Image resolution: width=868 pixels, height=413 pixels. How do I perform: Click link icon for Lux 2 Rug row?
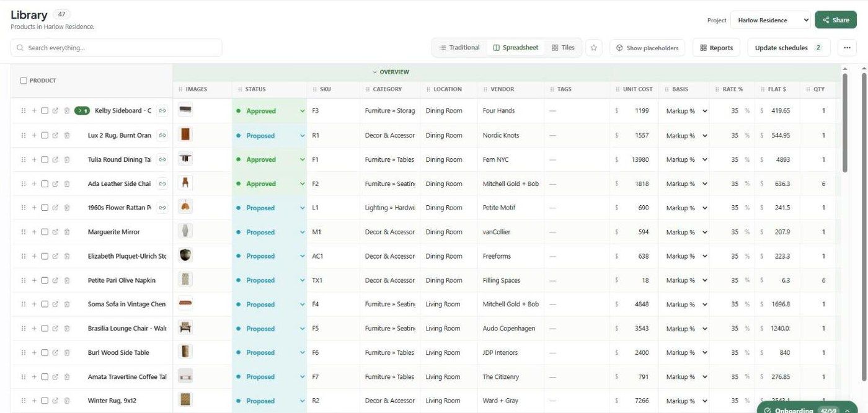(x=162, y=135)
